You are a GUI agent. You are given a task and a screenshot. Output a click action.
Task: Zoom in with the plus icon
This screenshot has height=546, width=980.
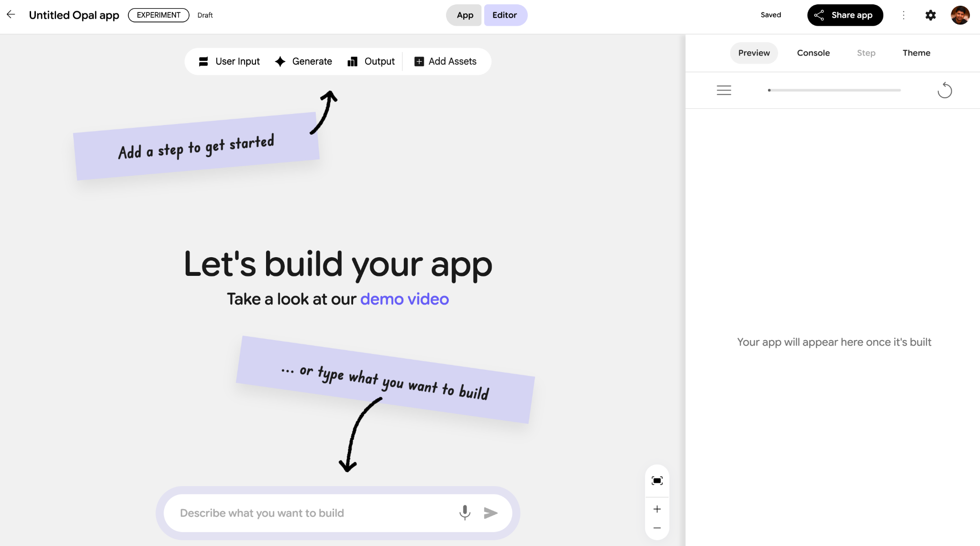(657, 509)
